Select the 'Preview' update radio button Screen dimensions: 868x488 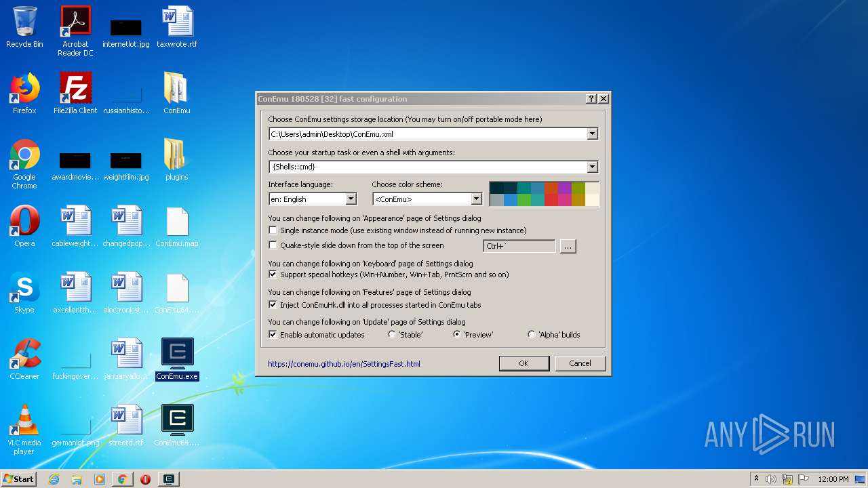tap(457, 335)
